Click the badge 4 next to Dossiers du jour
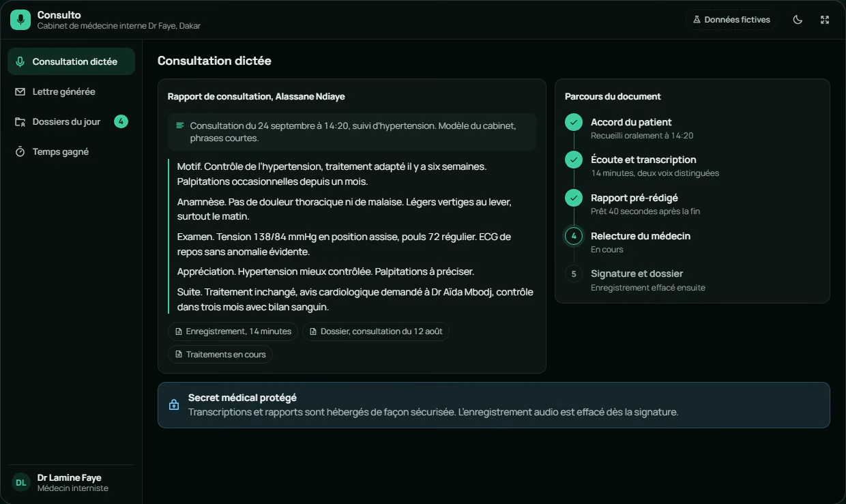 (x=121, y=121)
